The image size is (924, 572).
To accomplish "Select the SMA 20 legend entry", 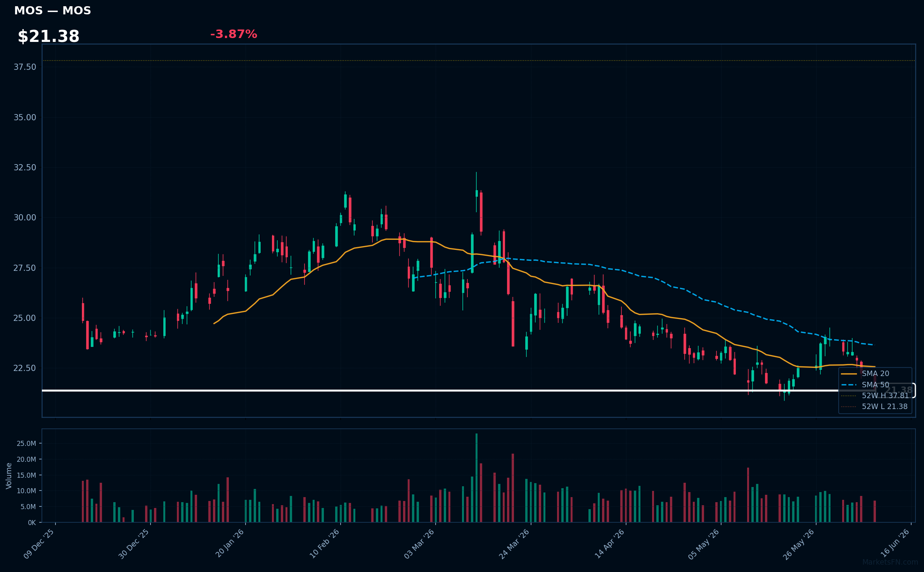I will click(865, 374).
